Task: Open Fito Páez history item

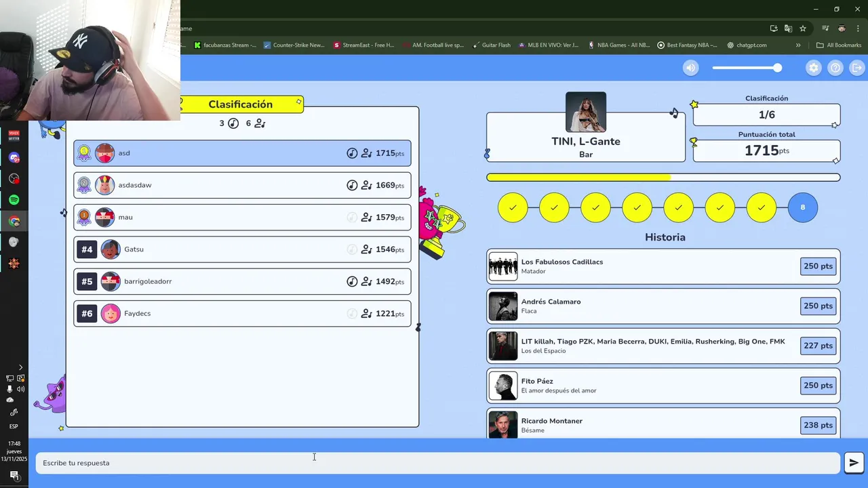Action: 663,386
